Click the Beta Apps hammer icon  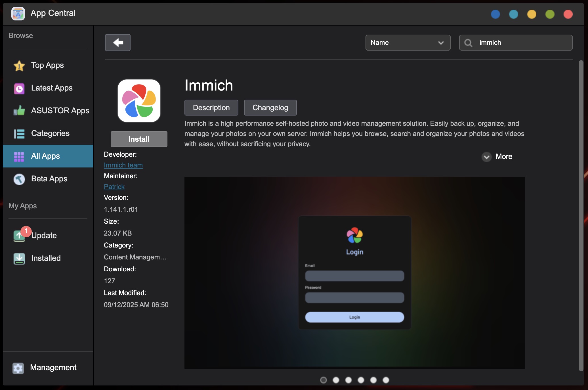(x=19, y=179)
